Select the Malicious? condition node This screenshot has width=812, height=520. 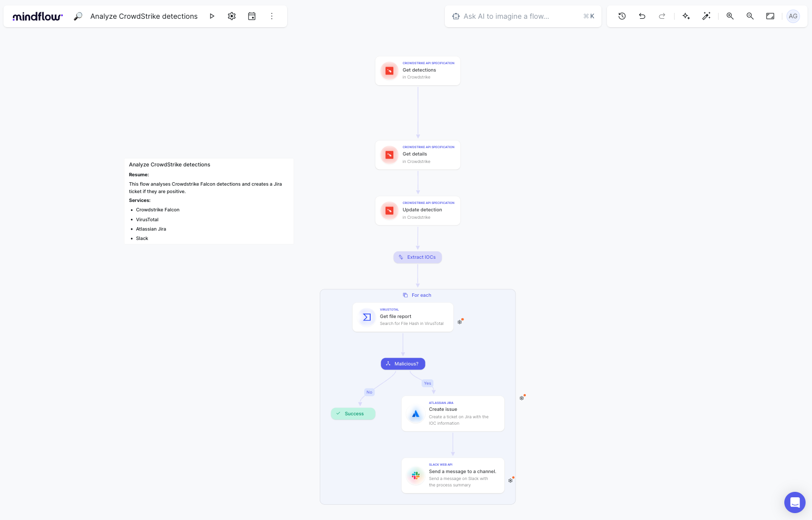[x=403, y=364]
